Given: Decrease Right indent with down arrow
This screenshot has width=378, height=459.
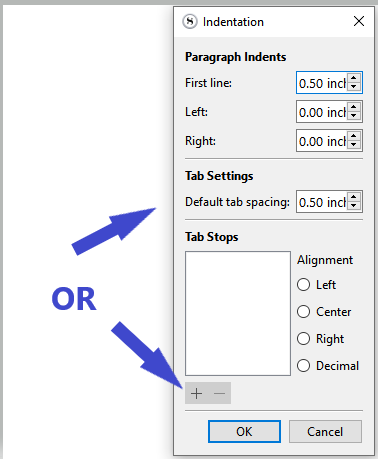Looking at the screenshot, I should point(354,145).
